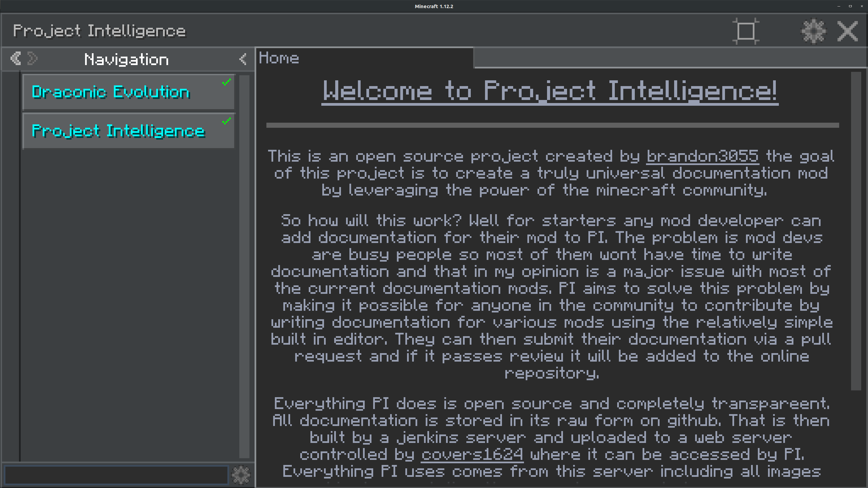Open search settings gear beside search box
The width and height of the screenshot is (868, 488).
point(241,475)
